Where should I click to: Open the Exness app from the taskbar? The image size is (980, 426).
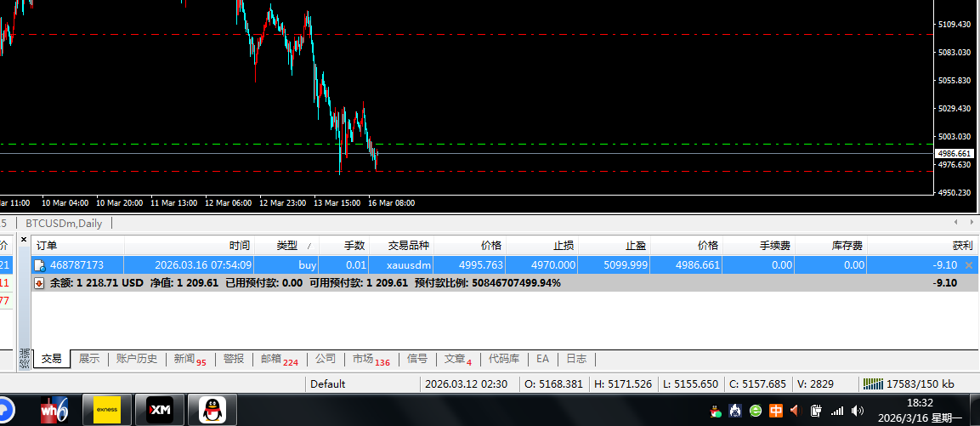pos(106,411)
